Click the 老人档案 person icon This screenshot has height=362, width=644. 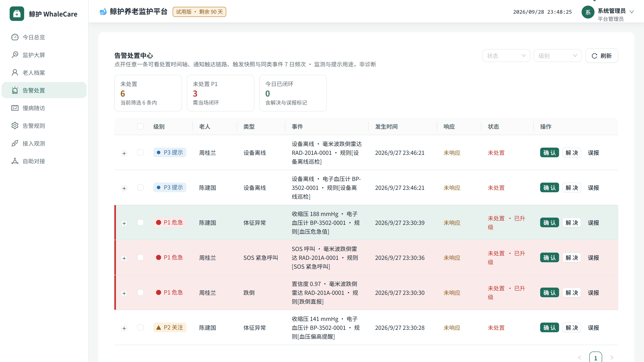[x=15, y=73]
